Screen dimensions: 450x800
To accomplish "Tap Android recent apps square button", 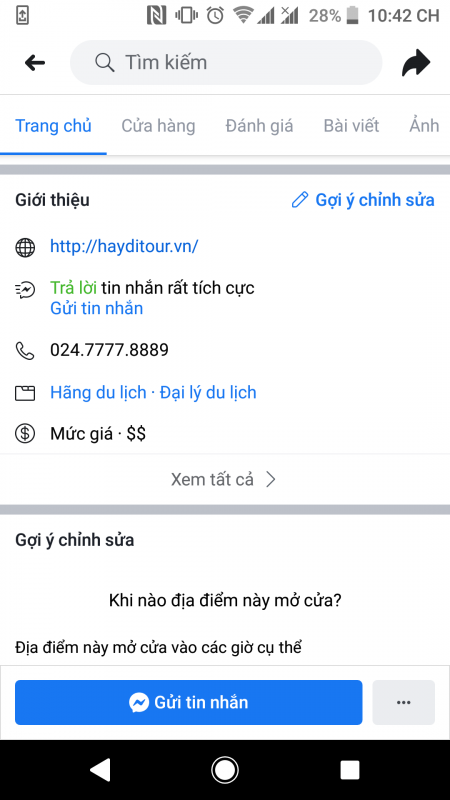I will click(350, 769).
